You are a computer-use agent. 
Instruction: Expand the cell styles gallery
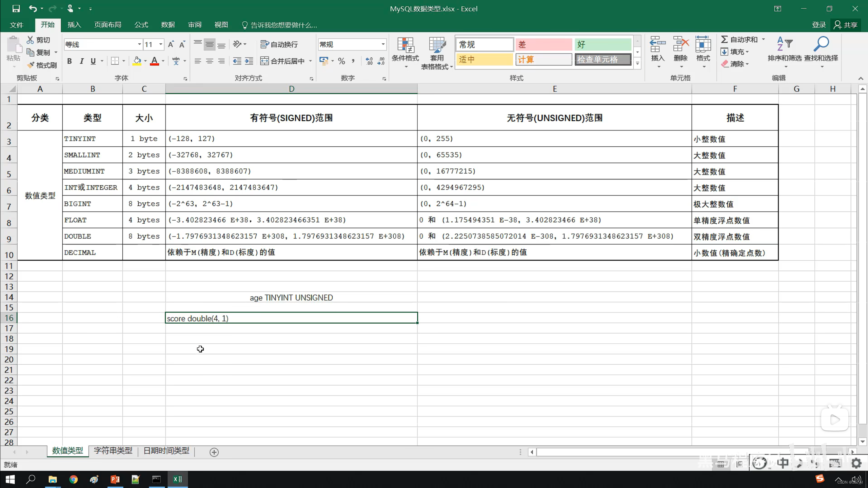[x=638, y=64]
